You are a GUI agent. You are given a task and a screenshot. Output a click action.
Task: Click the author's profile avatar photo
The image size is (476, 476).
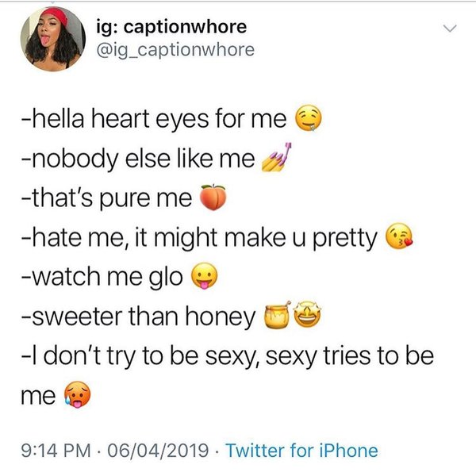[x=52, y=38]
